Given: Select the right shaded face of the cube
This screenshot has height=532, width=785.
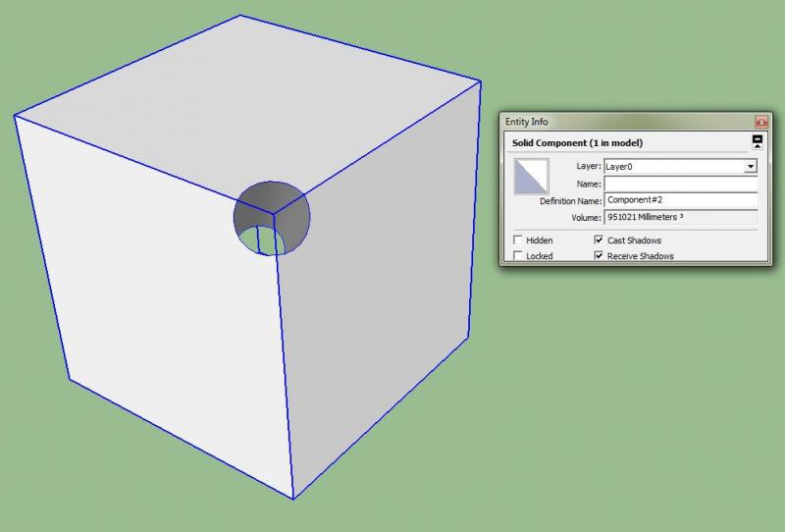Looking at the screenshot, I should point(383,294).
